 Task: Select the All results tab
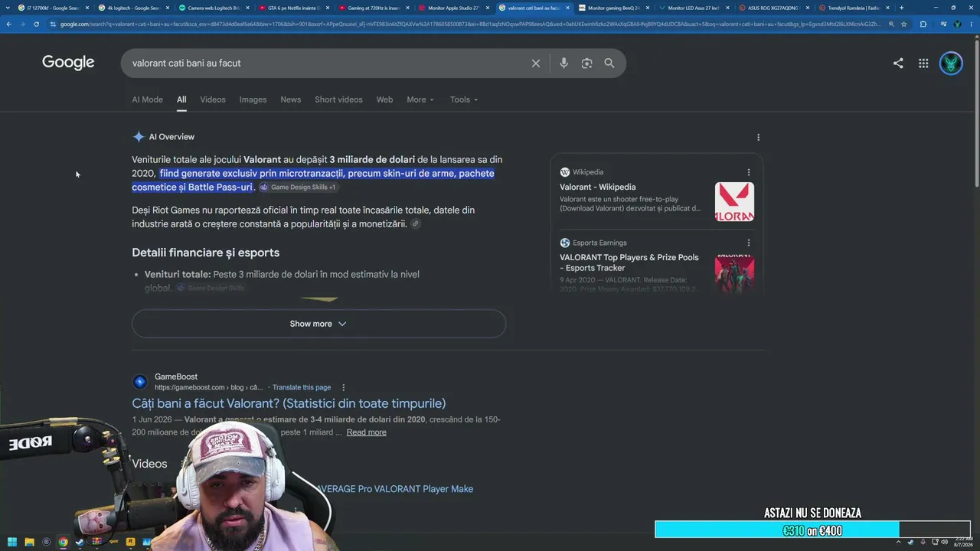181,99
